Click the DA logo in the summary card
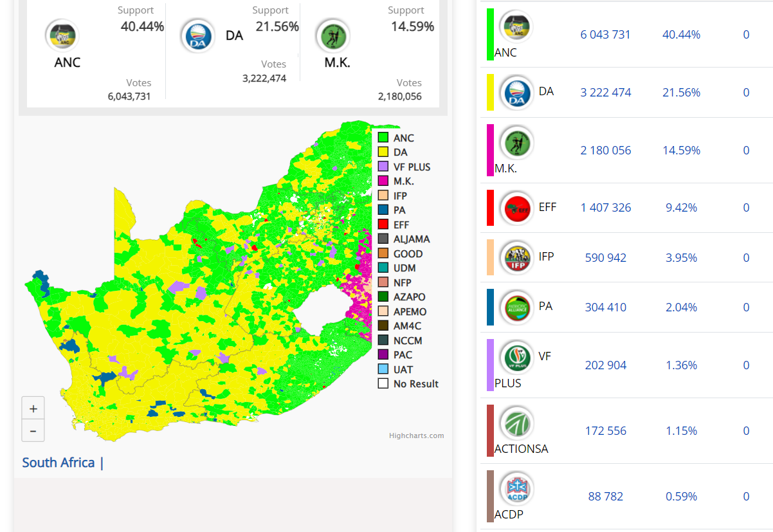 (197, 35)
